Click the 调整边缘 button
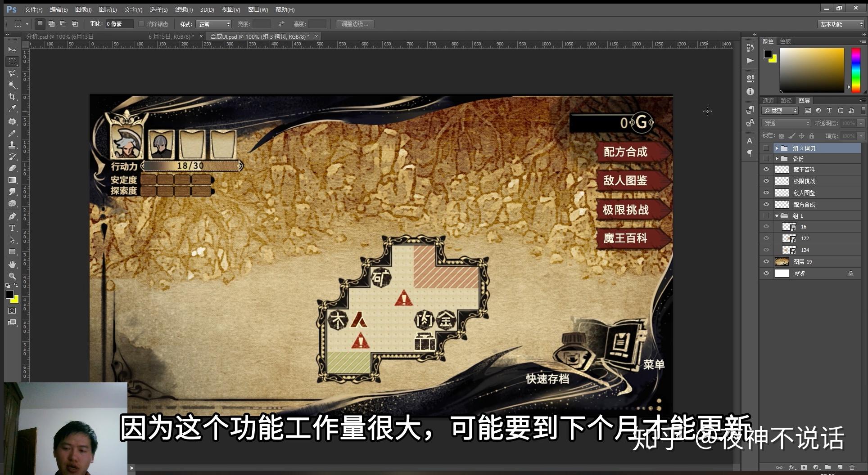Viewport: 868px width, 475px height. pos(355,24)
